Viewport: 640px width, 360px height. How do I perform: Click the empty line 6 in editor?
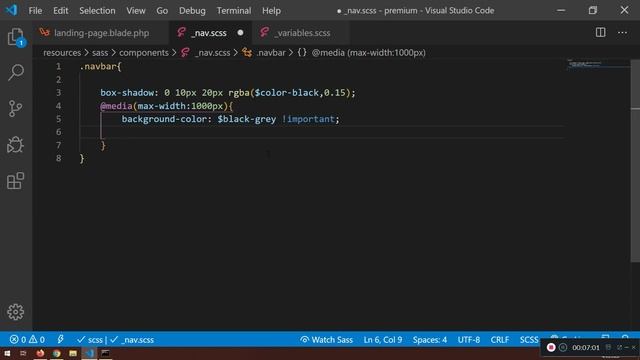tap(322, 132)
